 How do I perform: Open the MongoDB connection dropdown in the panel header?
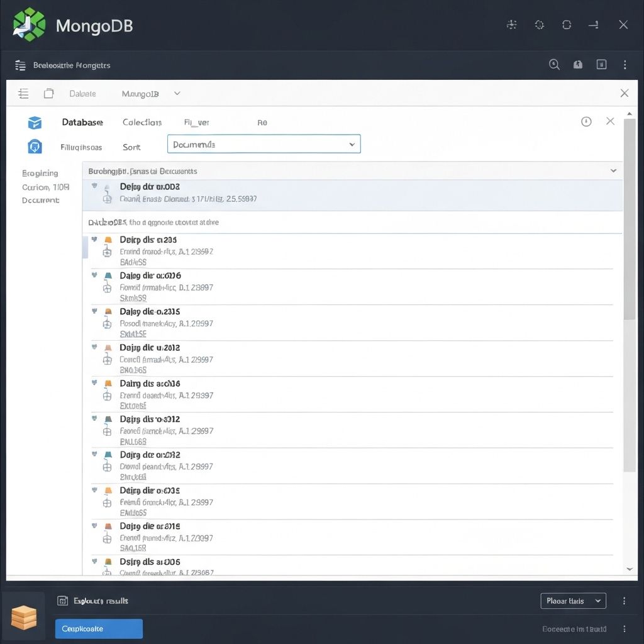(177, 94)
